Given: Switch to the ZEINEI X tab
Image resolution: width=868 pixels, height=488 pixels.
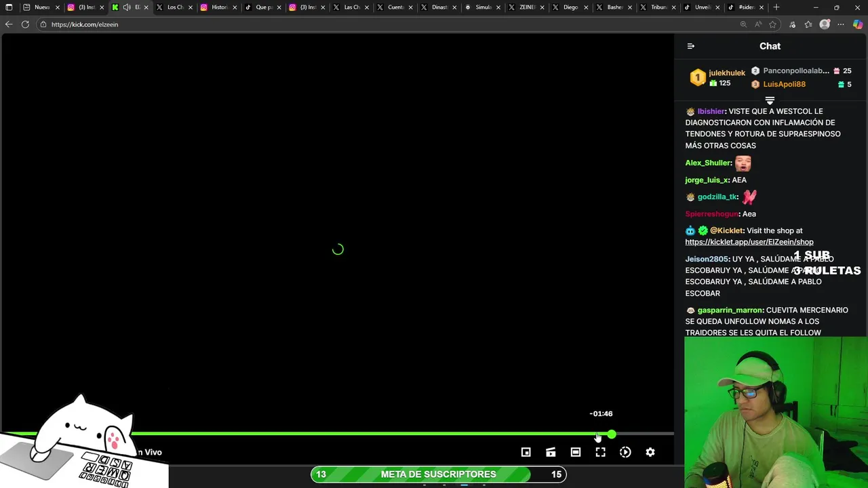Looking at the screenshot, I should tap(527, 7).
